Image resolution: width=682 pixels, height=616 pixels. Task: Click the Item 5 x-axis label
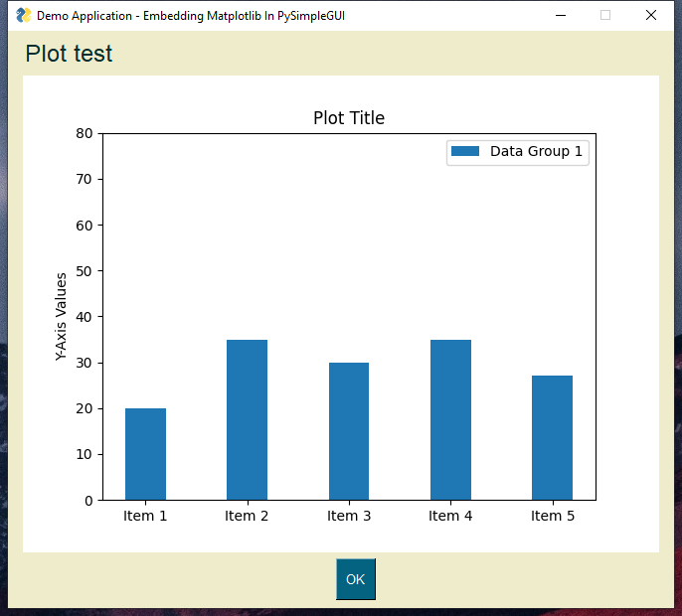click(x=553, y=516)
